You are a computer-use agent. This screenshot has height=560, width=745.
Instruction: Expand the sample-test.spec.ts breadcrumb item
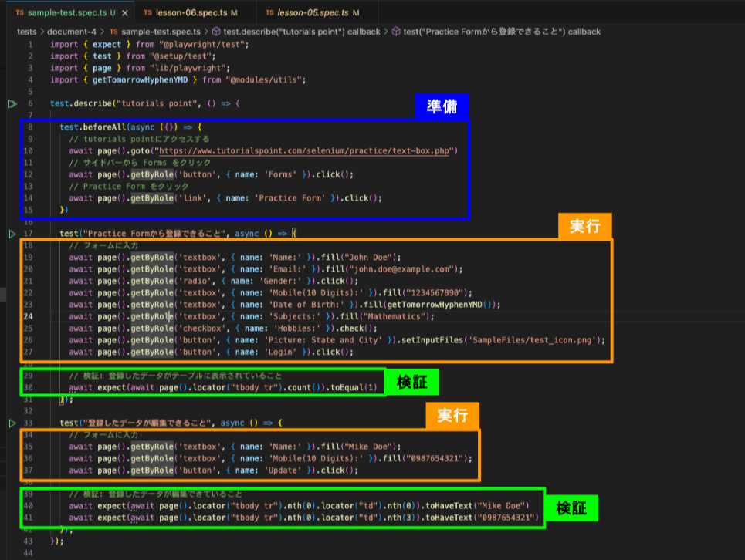pos(161,32)
